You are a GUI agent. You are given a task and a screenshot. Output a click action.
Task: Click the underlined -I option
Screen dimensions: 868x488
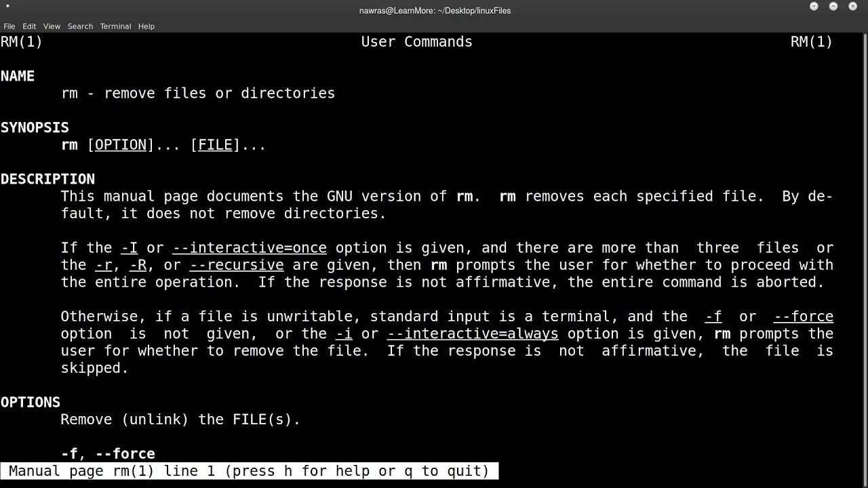pyautogui.click(x=130, y=247)
